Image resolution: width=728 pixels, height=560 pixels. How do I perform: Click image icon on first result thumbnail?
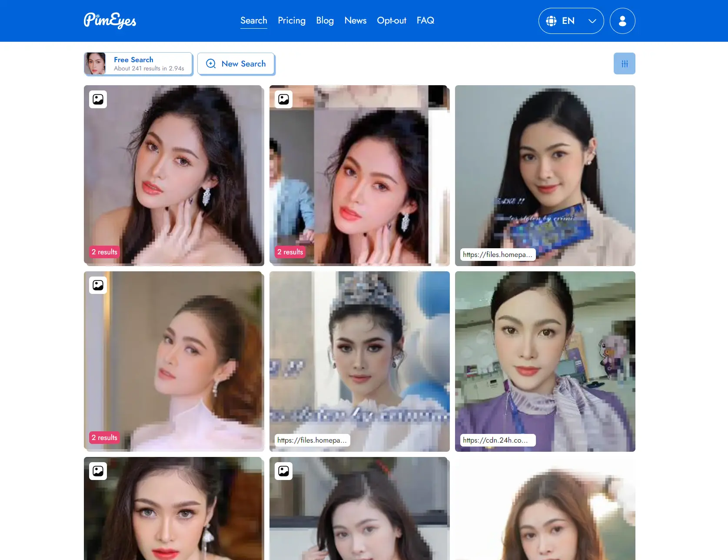coord(98,99)
